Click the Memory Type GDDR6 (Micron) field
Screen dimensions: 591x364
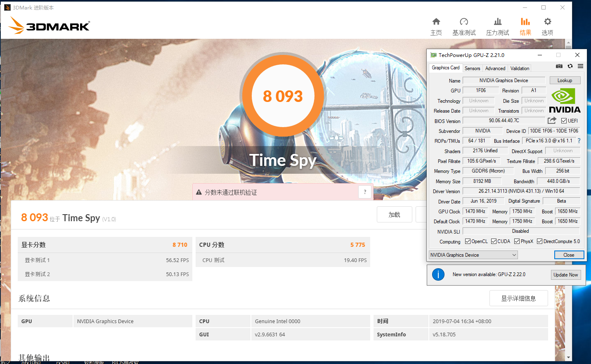(488, 171)
